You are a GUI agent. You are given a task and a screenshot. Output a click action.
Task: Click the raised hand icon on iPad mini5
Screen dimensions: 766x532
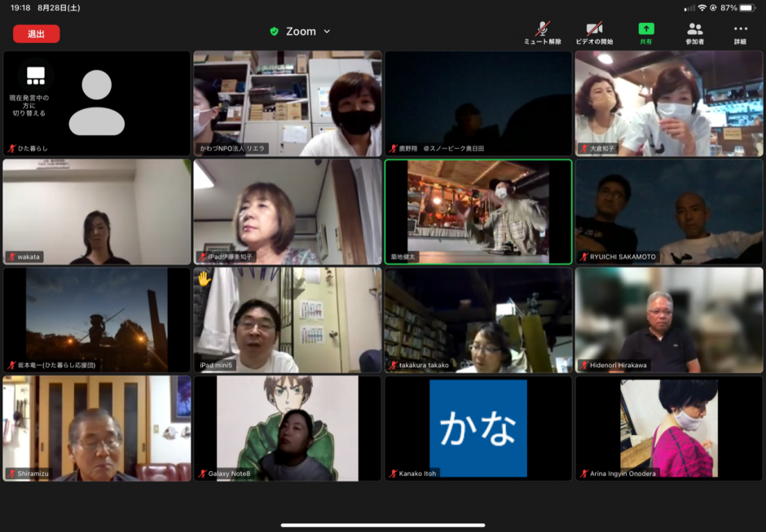[204, 279]
